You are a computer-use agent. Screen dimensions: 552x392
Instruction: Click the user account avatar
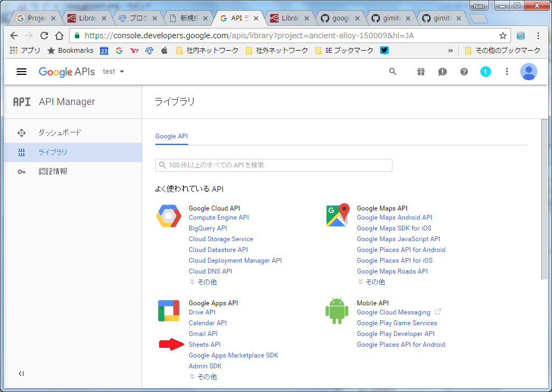pyautogui.click(x=528, y=72)
